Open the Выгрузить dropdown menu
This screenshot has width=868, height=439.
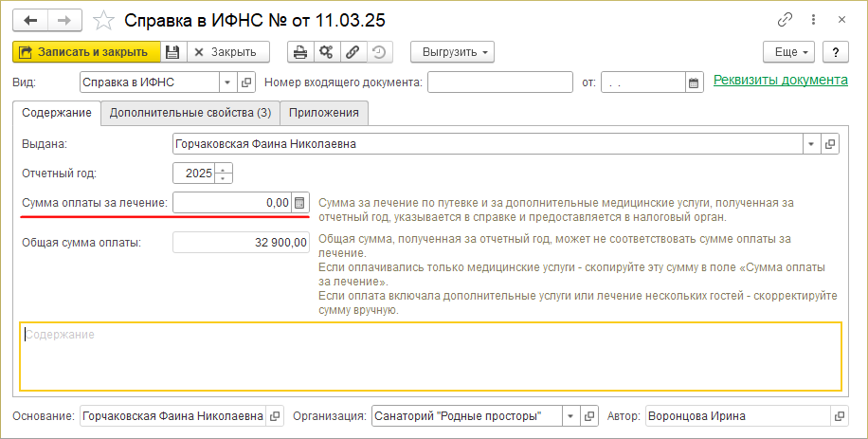click(452, 52)
